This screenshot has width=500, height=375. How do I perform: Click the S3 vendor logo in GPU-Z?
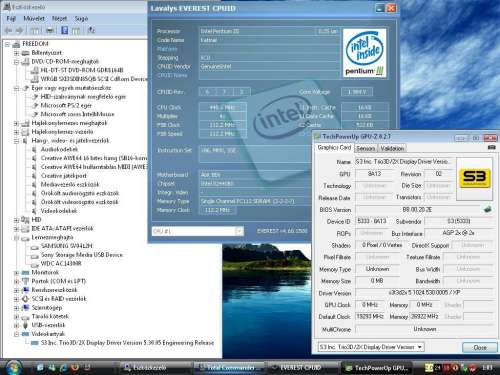coord(474,179)
